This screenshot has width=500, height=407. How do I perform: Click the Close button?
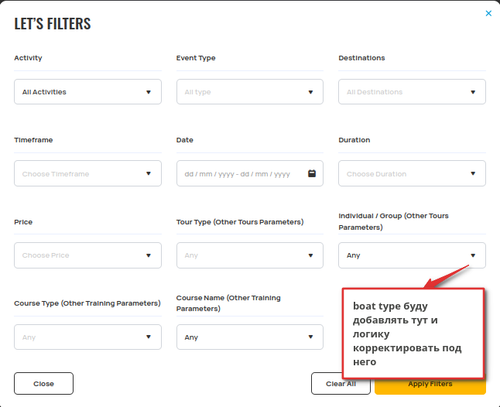point(44,384)
